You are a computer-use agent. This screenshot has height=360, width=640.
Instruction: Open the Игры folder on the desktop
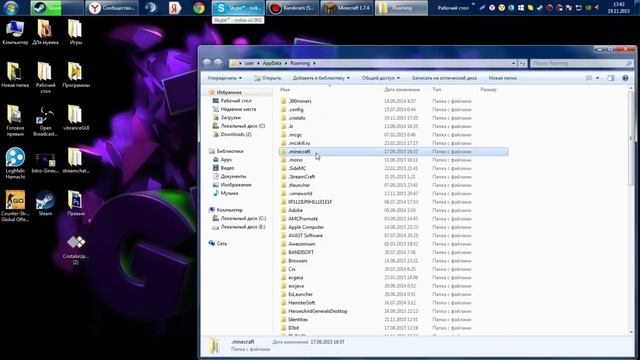(76, 32)
